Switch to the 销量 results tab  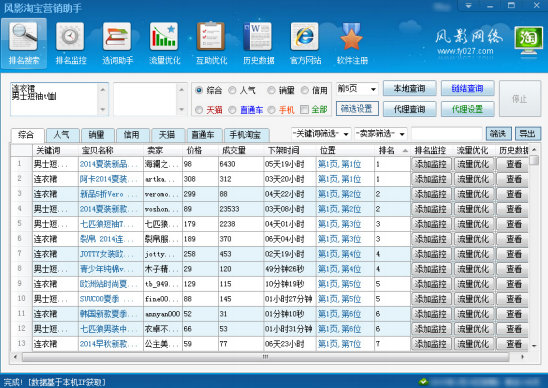(97, 135)
